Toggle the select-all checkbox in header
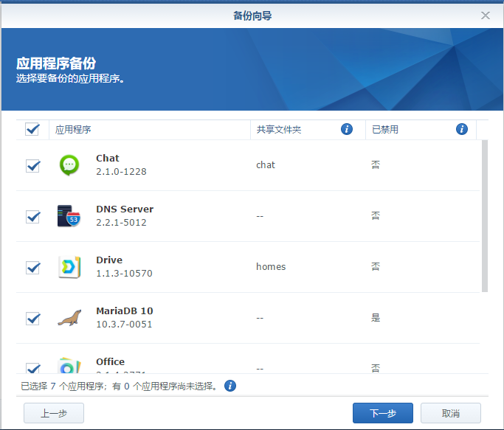Image resolution: width=504 pixels, height=430 pixels. tap(32, 129)
